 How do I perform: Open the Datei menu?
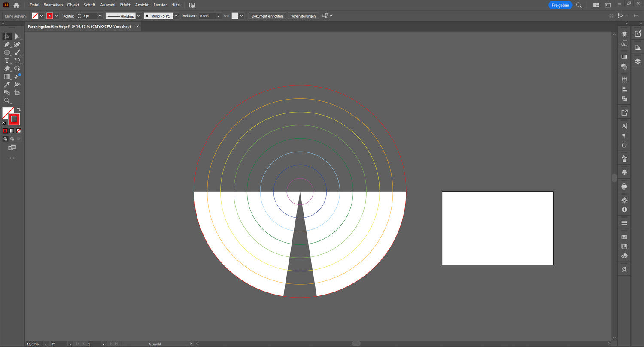point(34,5)
